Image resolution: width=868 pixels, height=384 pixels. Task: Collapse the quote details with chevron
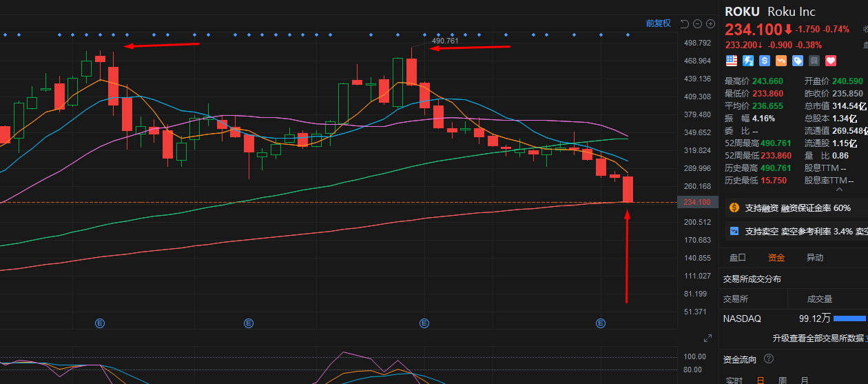coord(839,189)
